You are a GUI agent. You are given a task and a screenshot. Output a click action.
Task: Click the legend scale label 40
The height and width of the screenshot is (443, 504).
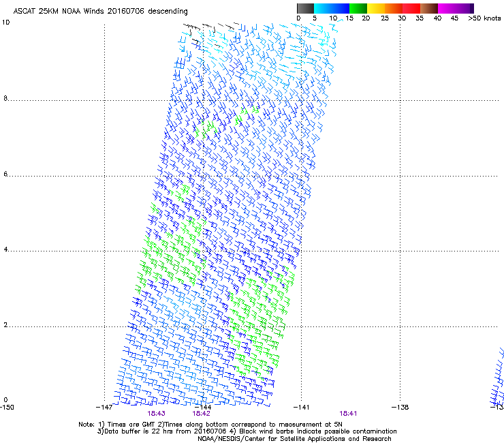pyautogui.click(x=437, y=18)
